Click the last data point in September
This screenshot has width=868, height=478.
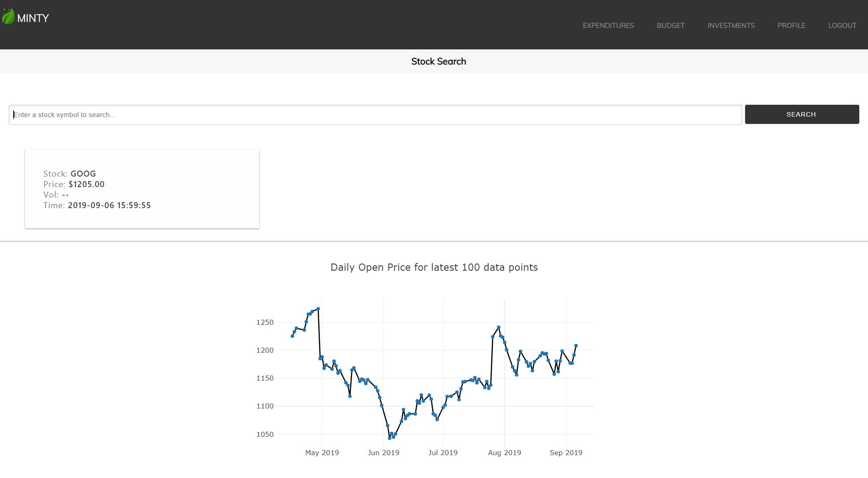(576, 346)
